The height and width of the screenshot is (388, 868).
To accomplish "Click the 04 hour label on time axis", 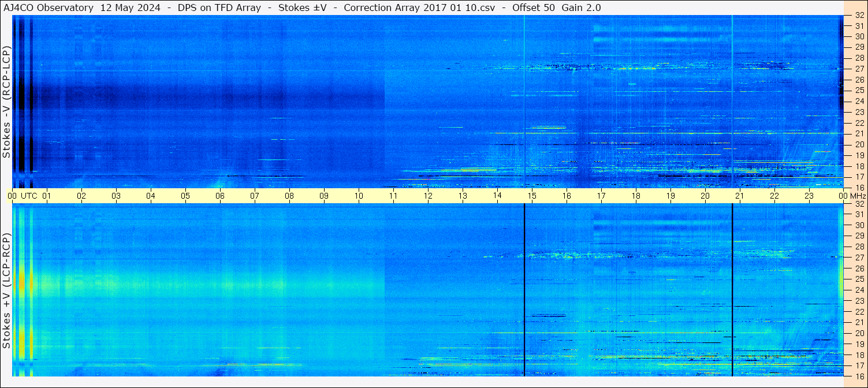I will (x=151, y=196).
